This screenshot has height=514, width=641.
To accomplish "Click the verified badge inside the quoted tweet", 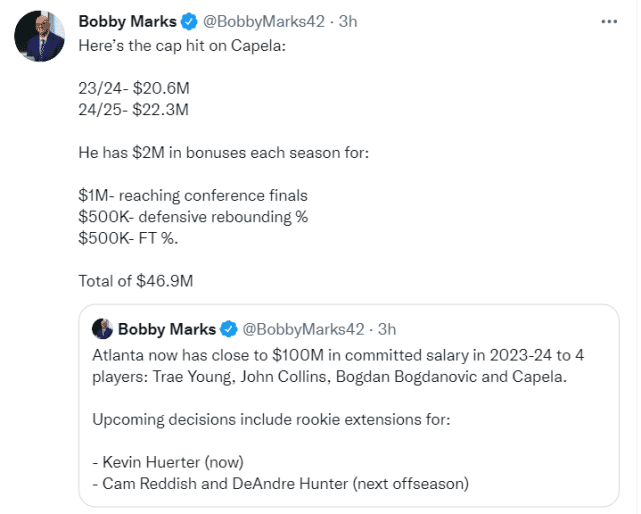I will (229, 329).
